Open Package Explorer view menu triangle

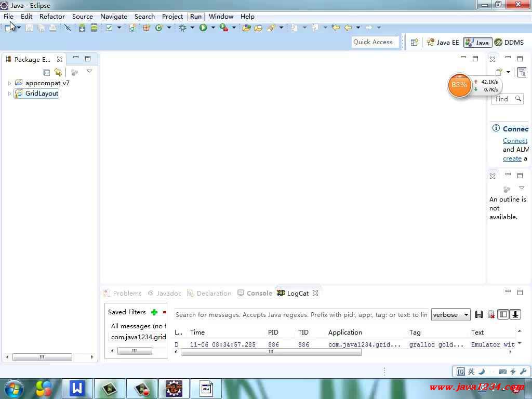89,71
